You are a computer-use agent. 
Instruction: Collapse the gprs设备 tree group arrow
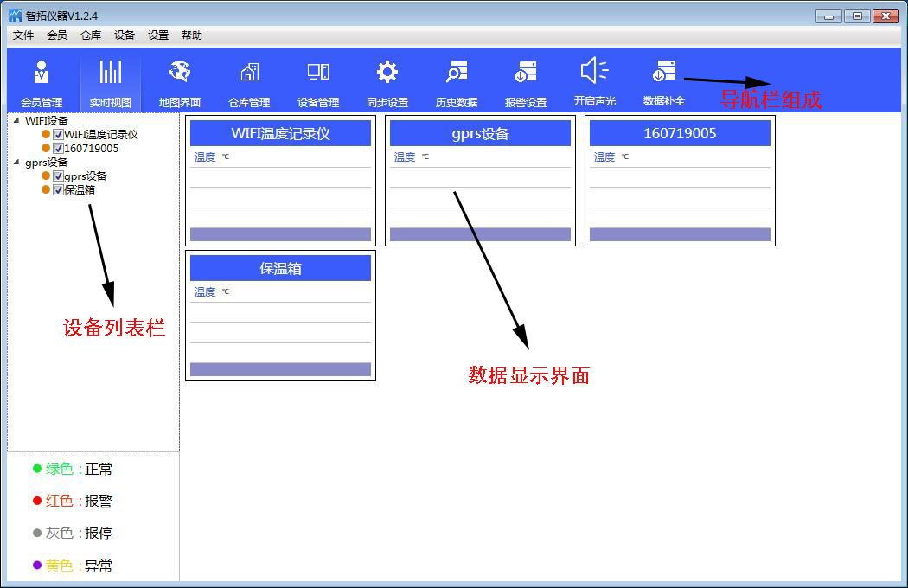click(16, 162)
